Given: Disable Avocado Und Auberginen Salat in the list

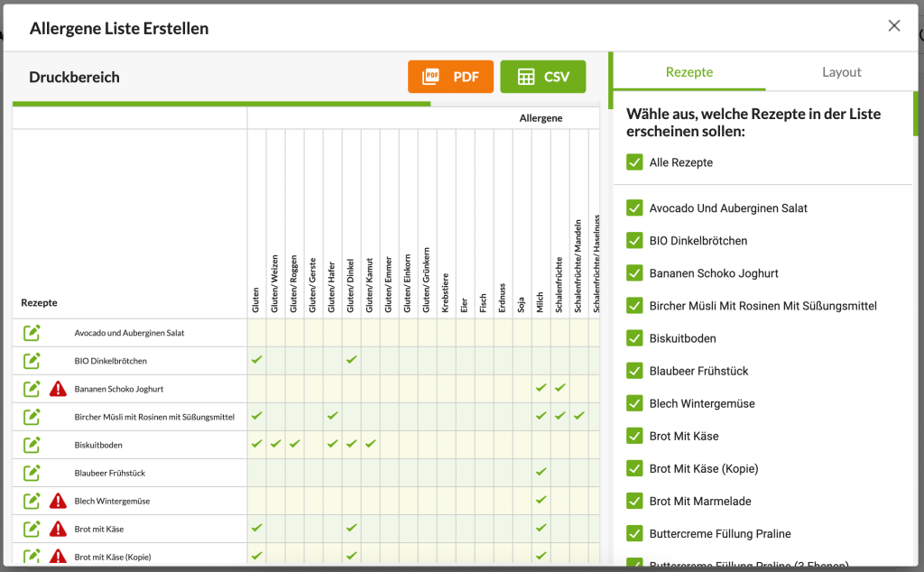Looking at the screenshot, I should [633, 208].
